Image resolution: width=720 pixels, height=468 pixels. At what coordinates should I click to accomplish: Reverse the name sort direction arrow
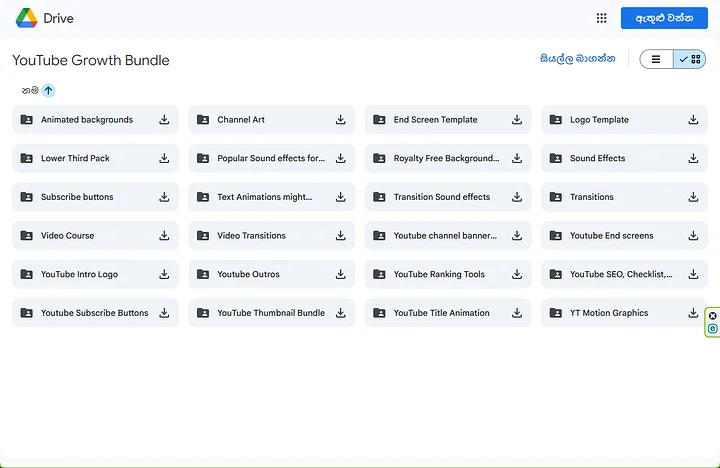(48, 90)
